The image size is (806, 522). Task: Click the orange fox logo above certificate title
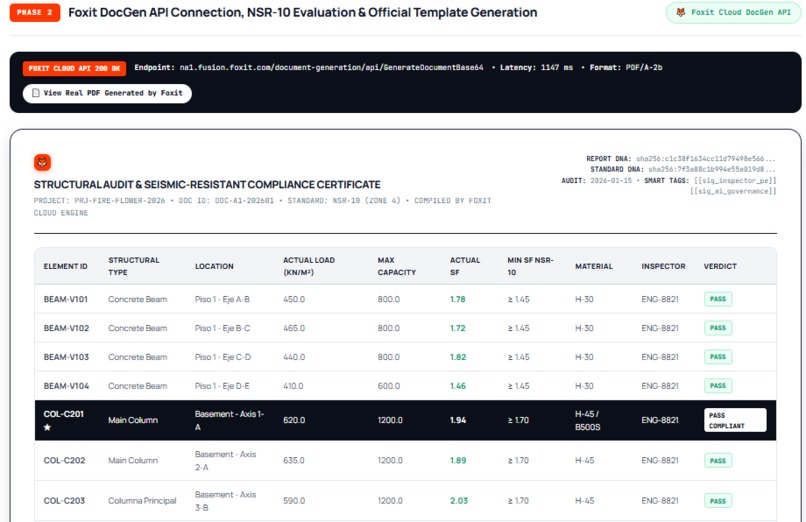42,162
